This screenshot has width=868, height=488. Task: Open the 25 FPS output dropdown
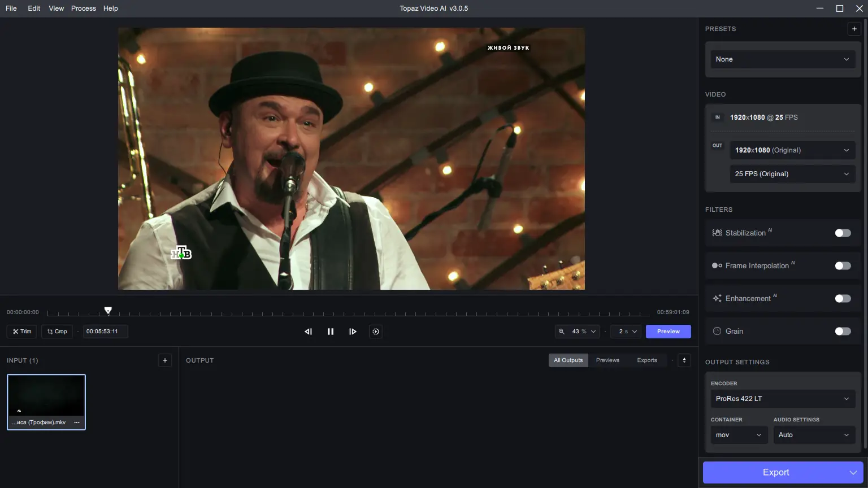[792, 174]
